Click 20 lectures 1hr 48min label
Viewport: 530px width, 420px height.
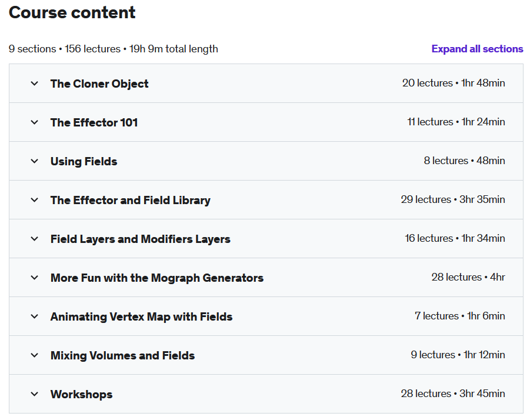click(454, 83)
